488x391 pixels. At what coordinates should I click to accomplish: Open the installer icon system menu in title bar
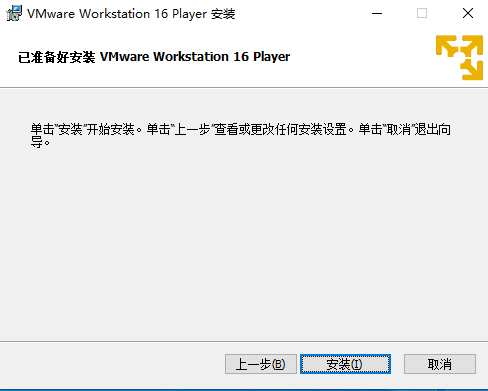pyautogui.click(x=14, y=13)
